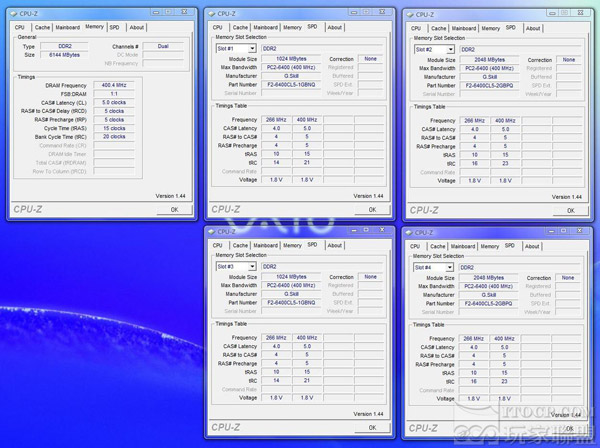Switch to Memory tab in the Slot #1 window

(x=292, y=28)
